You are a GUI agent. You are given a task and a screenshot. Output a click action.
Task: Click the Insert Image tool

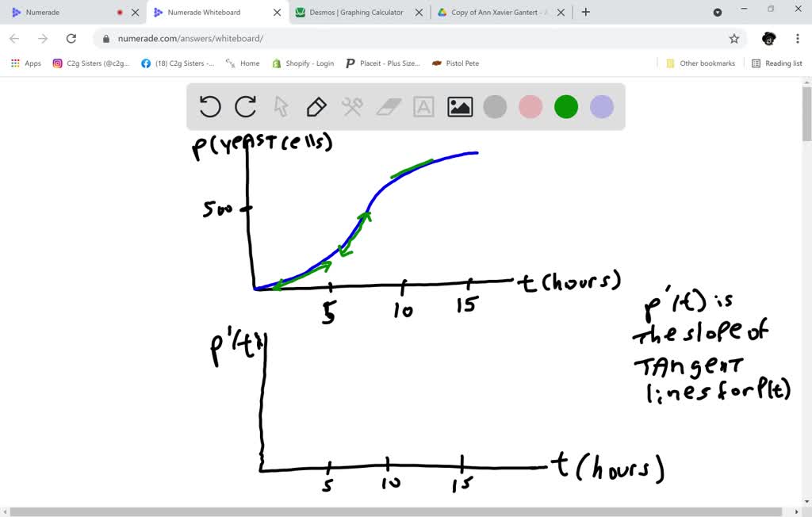[458, 107]
